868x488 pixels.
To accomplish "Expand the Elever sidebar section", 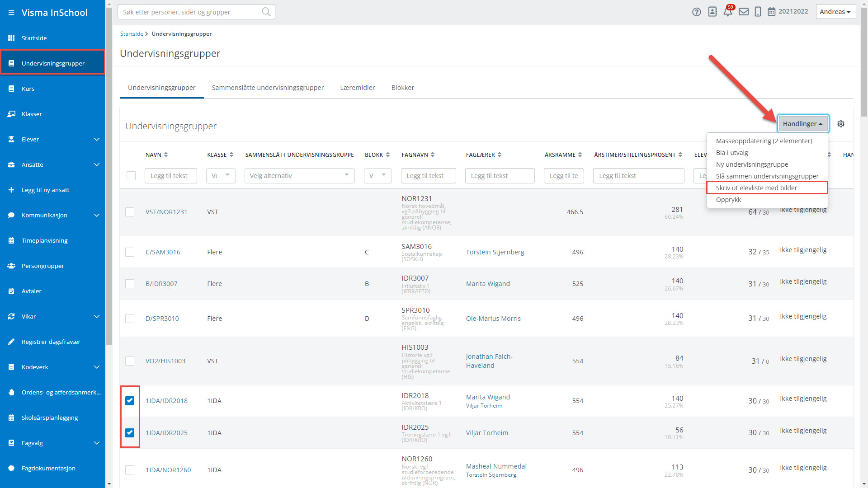I will point(96,139).
